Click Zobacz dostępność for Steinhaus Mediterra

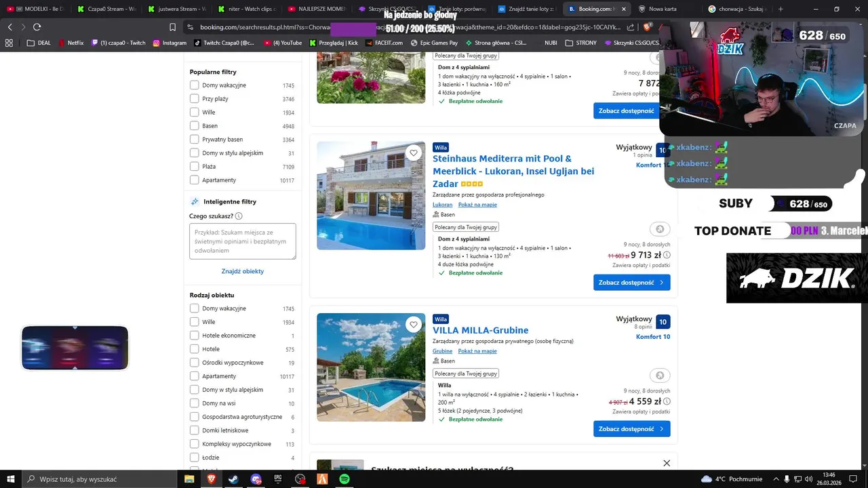(631, 282)
